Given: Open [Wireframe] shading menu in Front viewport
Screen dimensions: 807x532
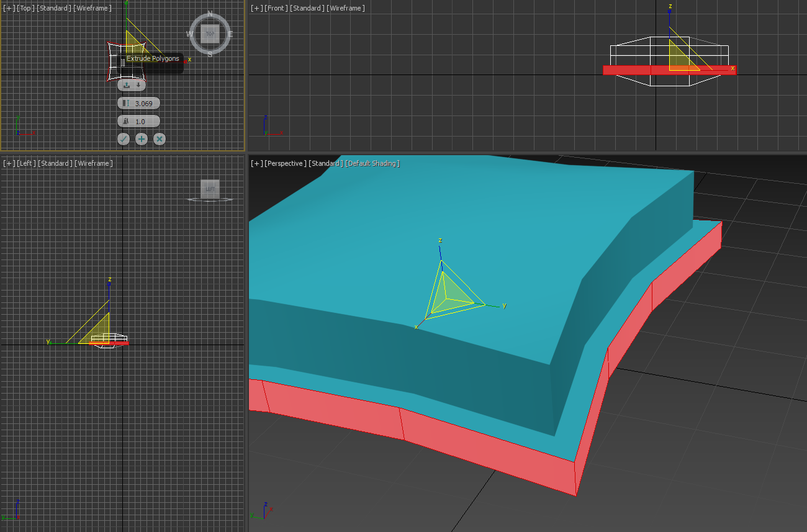Looking at the screenshot, I should pyautogui.click(x=345, y=8).
